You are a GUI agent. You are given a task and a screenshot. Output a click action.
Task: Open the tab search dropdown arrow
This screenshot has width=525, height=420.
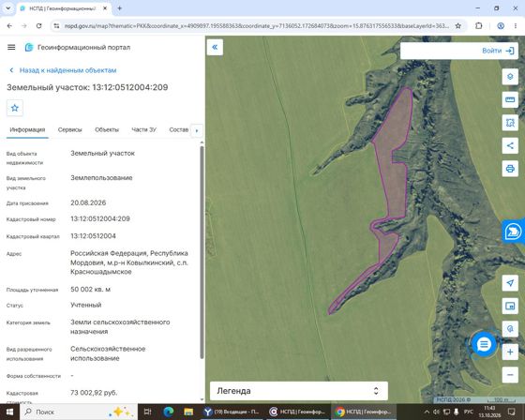(x=8, y=8)
